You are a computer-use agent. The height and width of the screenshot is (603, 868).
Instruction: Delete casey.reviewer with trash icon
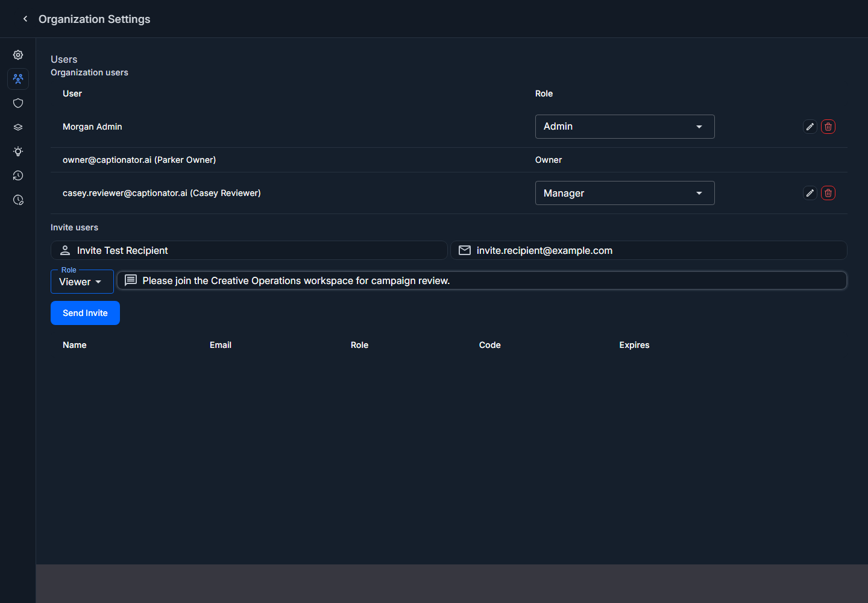pyautogui.click(x=828, y=193)
